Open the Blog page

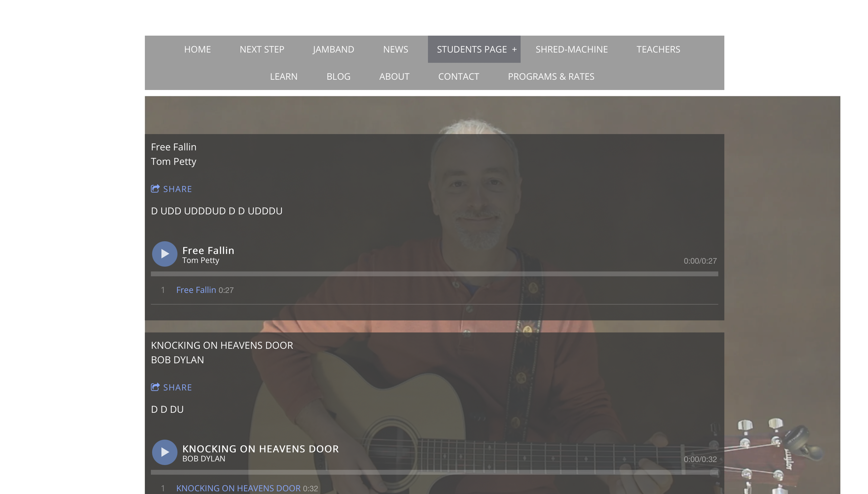[x=338, y=76]
